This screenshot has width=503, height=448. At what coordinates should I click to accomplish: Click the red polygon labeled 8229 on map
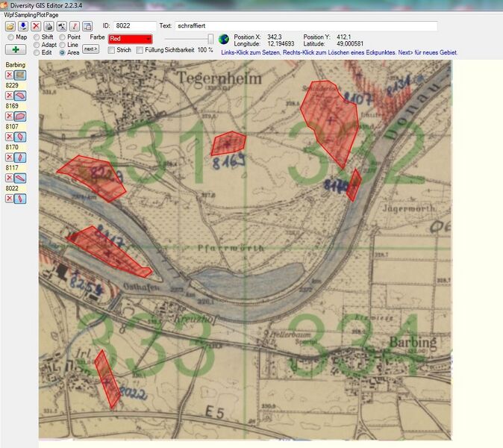93,178
